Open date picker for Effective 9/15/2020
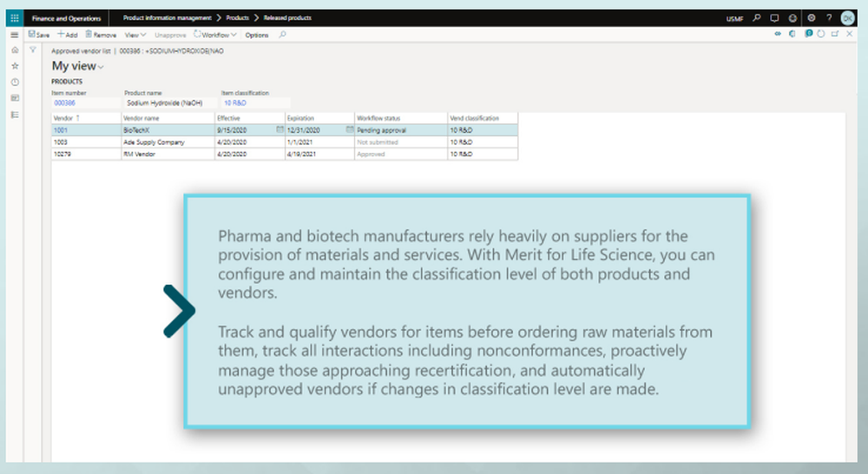This screenshot has width=868, height=474. coord(280,129)
